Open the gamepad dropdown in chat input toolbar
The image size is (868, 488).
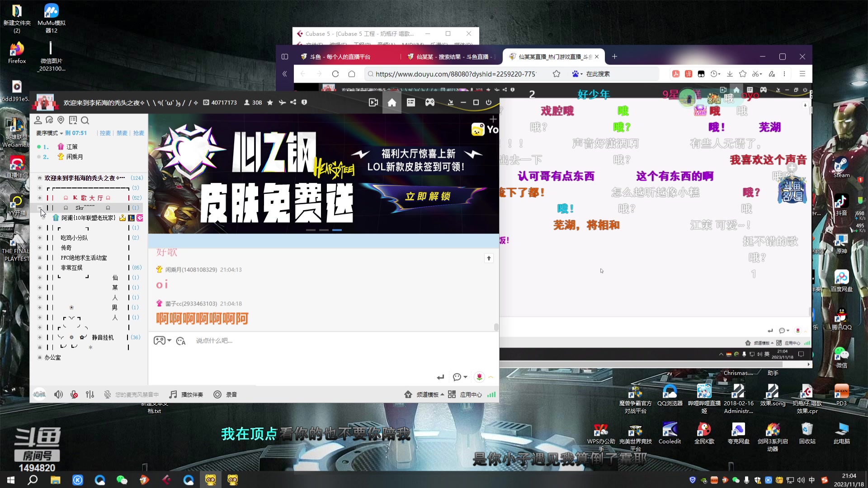162,341
